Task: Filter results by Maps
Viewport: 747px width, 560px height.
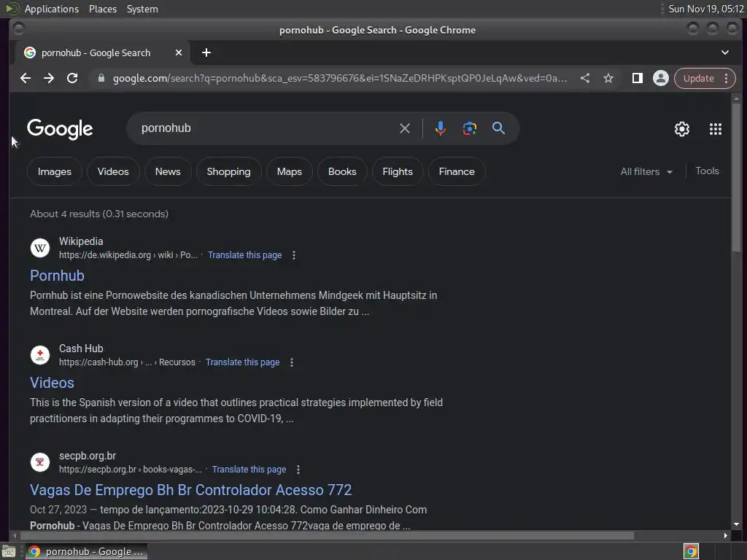Action: click(x=289, y=171)
